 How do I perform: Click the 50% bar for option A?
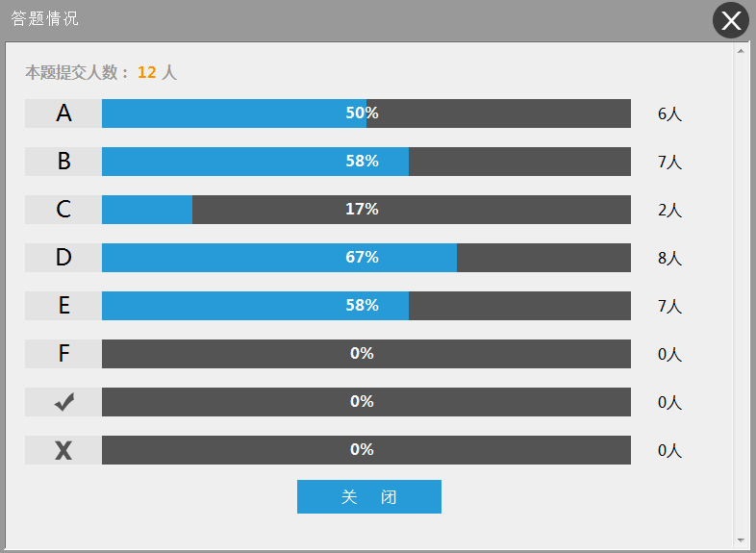[365, 113]
